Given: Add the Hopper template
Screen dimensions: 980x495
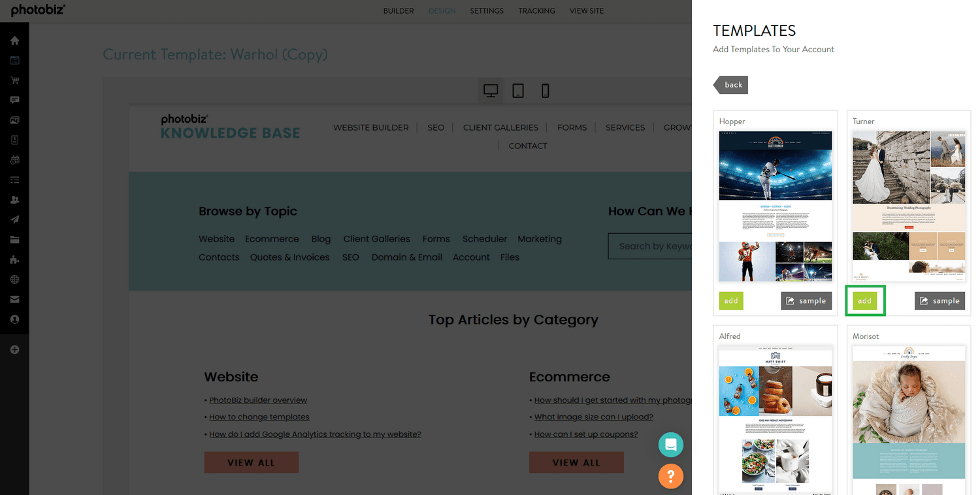Looking at the screenshot, I should pyautogui.click(x=731, y=301).
